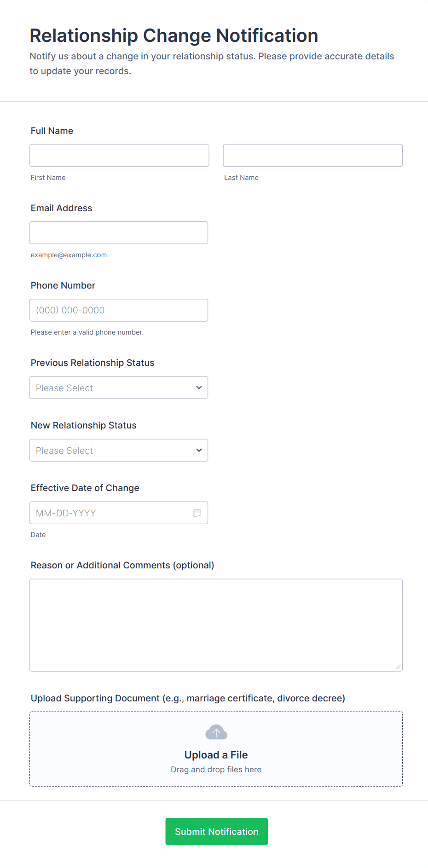Click the Submit Notification button
The image size is (428, 868).
tap(216, 831)
